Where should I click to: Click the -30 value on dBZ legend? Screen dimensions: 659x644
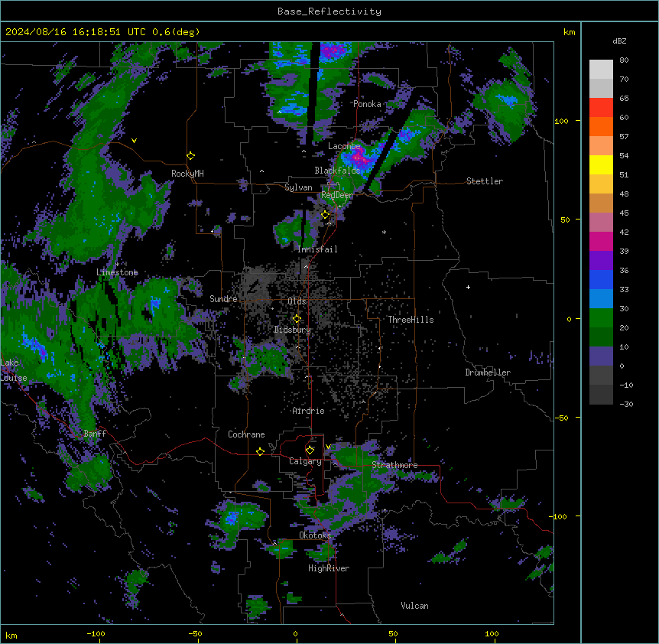(626, 405)
